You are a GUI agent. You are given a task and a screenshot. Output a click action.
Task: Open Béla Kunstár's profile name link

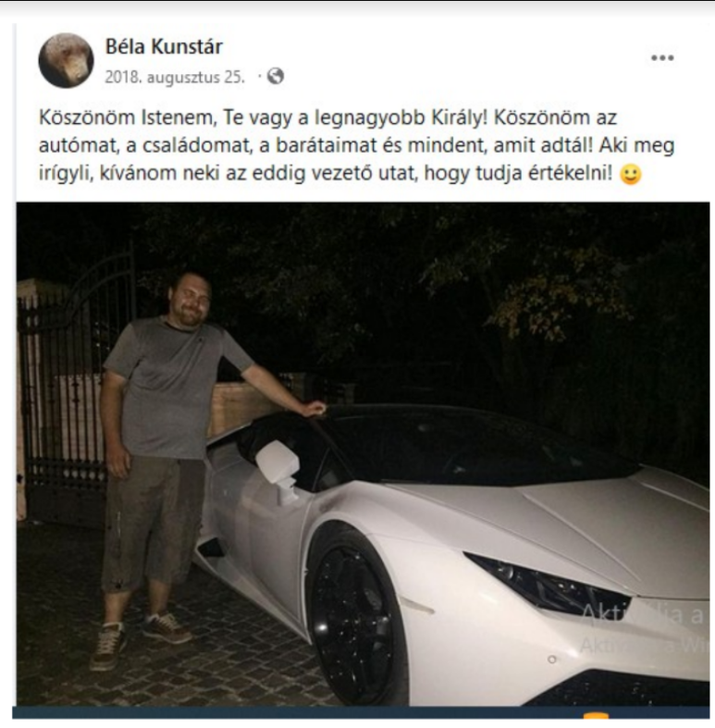(164, 46)
